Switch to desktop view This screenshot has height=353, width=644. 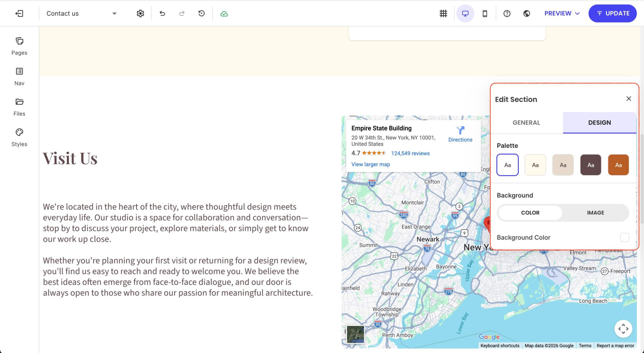click(x=465, y=13)
